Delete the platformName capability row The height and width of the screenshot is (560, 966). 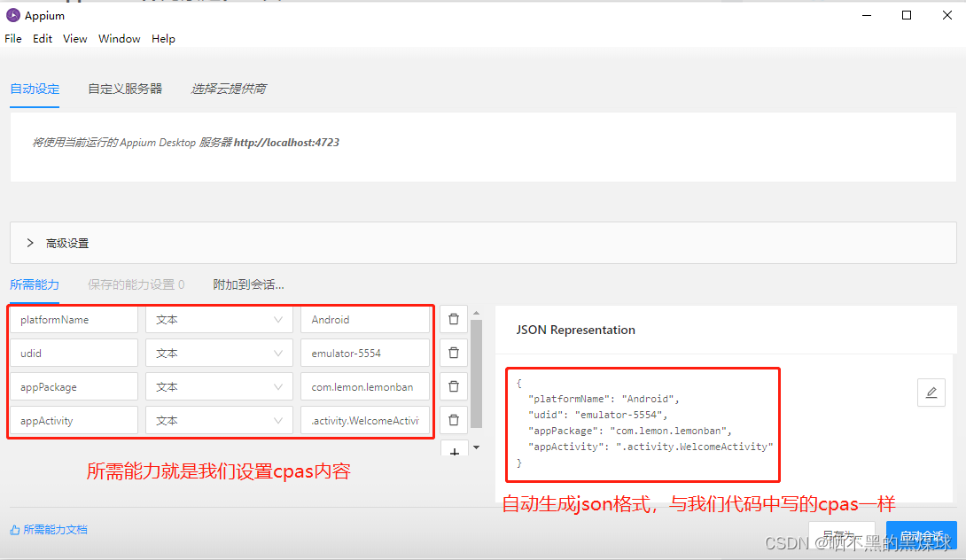tap(454, 320)
